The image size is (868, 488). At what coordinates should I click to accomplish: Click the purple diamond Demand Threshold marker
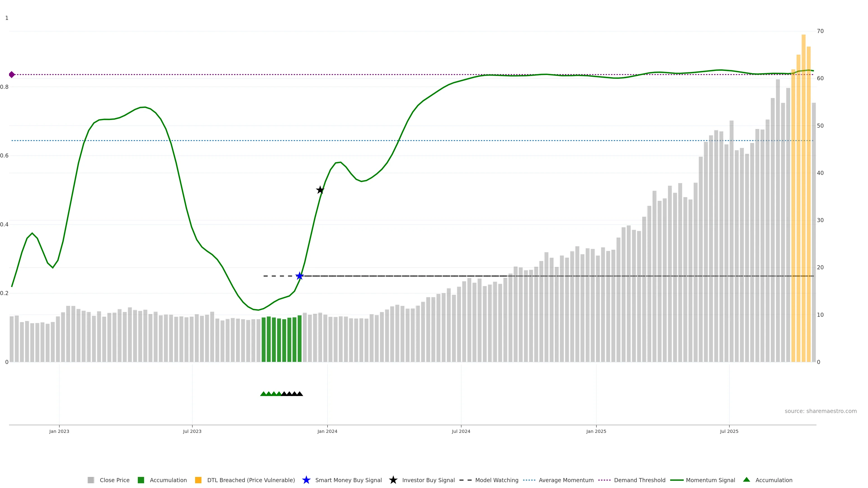12,74
